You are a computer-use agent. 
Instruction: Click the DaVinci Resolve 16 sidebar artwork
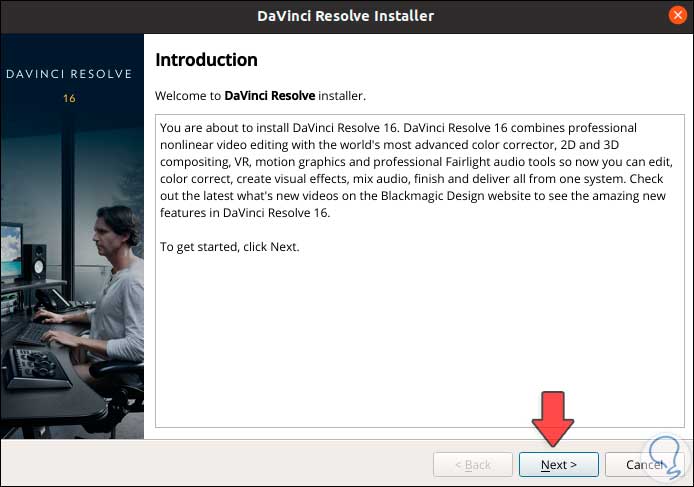[72, 236]
